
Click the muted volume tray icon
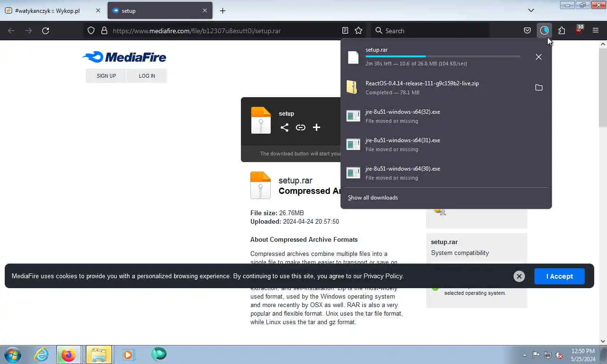pos(559,355)
